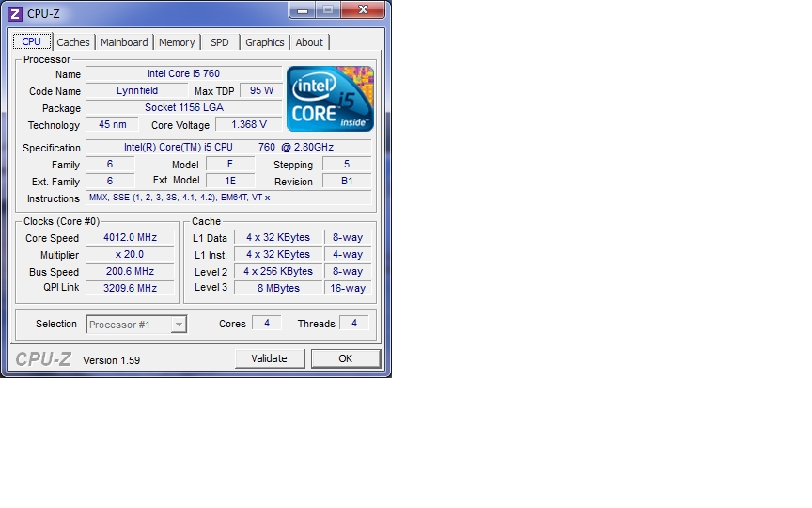Image resolution: width=812 pixels, height=508 pixels.
Task: Click the Instructions field MMX, SSE list
Action: click(x=229, y=198)
